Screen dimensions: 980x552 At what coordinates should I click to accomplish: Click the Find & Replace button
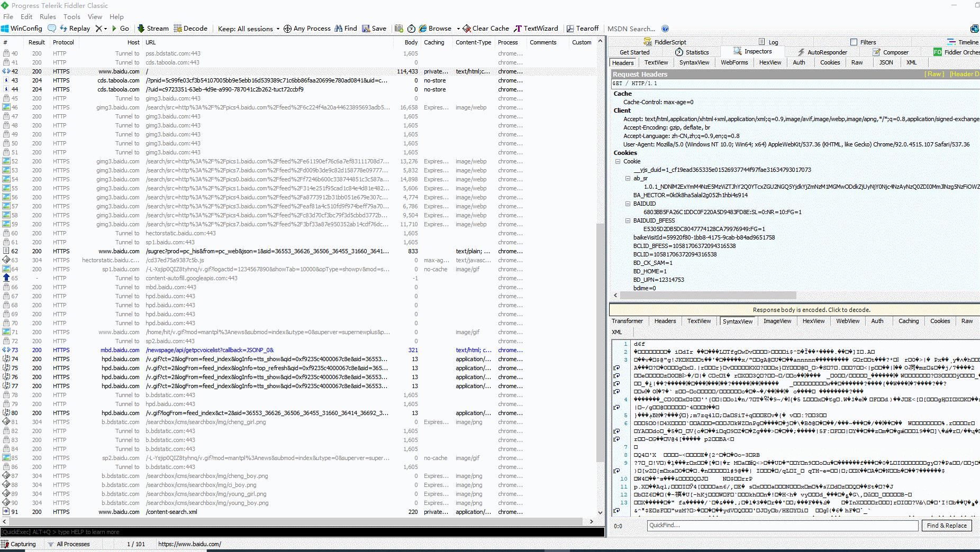coord(946,526)
